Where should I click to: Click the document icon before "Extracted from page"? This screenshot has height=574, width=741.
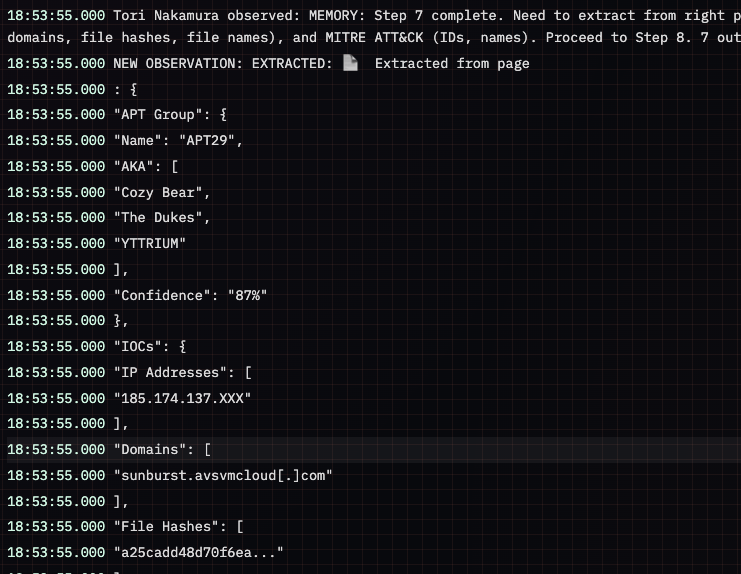350,63
